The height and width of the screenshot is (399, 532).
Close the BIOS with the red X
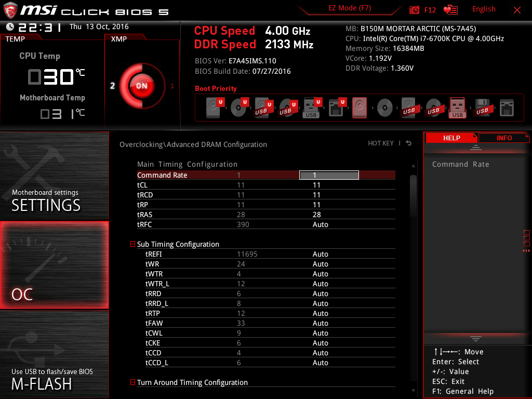click(x=517, y=10)
